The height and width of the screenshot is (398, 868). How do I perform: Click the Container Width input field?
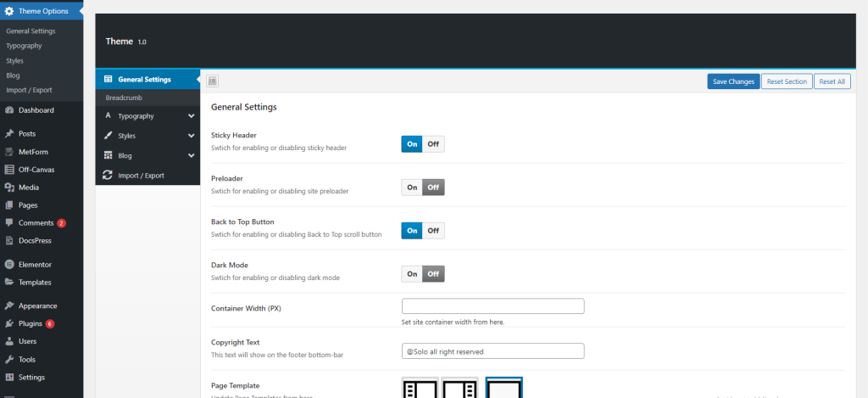click(492, 306)
